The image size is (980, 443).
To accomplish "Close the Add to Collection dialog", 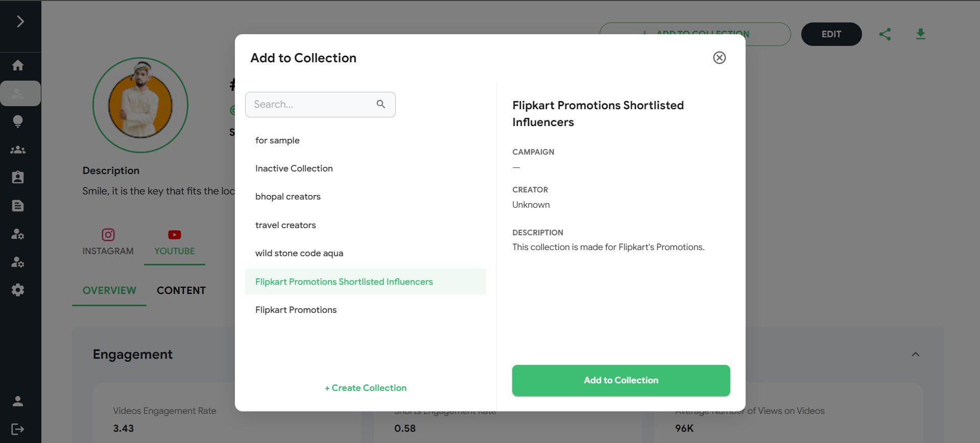I will (x=719, y=58).
